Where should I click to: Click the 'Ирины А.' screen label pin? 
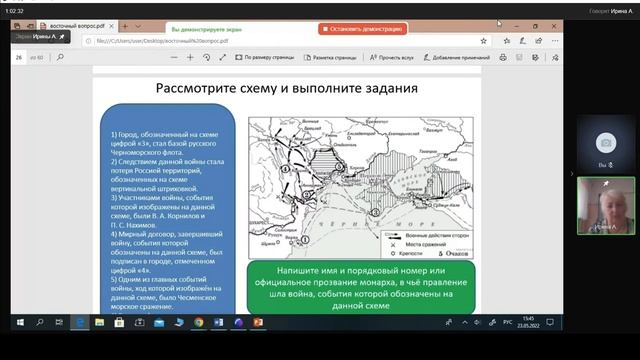click(62, 37)
